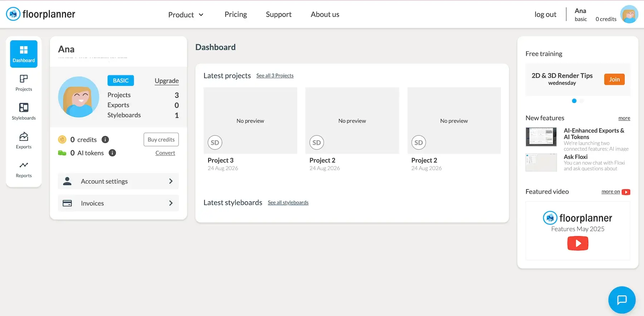Click the info icon next to credits

(x=105, y=140)
